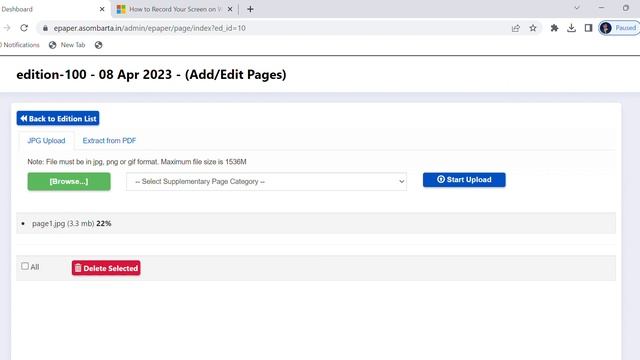Open the Paused profile avatar
640x360 pixels.
tap(619, 28)
